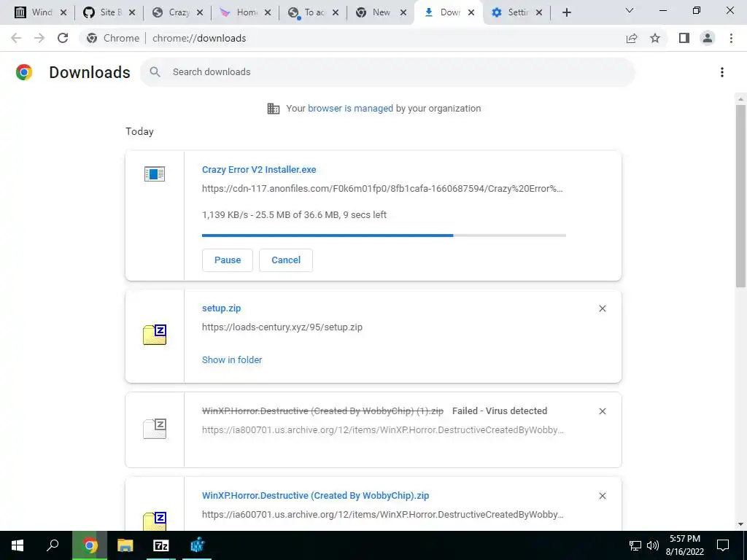Close the 'Wind' tab
This screenshot has width=747, height=560.
pyautogui.click(x=63, y=13)
